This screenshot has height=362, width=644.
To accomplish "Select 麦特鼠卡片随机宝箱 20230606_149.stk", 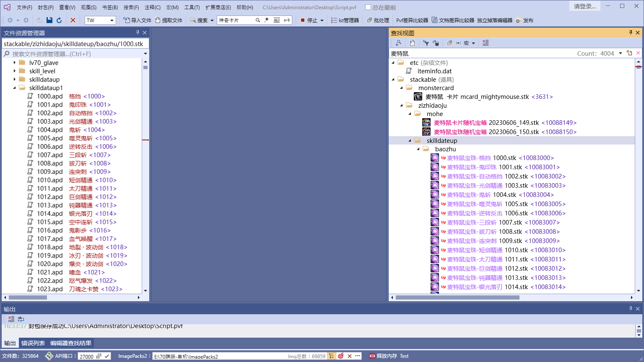I will tap(499, 123).
